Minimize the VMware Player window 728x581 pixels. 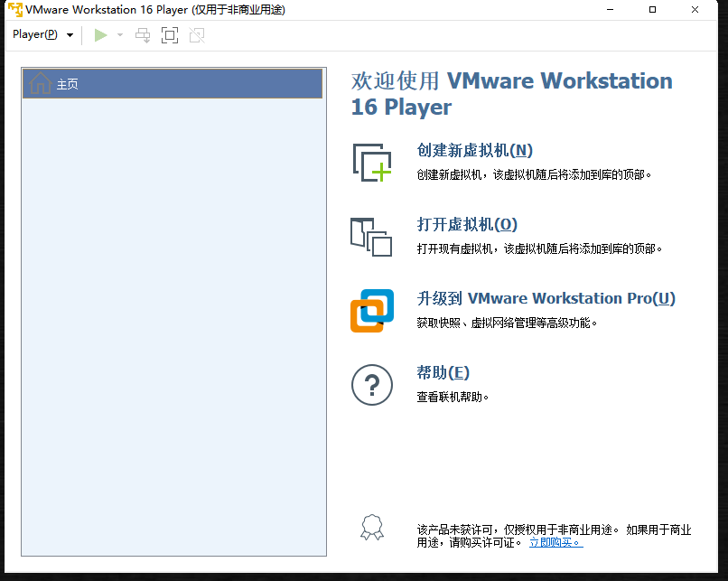click(610, 10)
